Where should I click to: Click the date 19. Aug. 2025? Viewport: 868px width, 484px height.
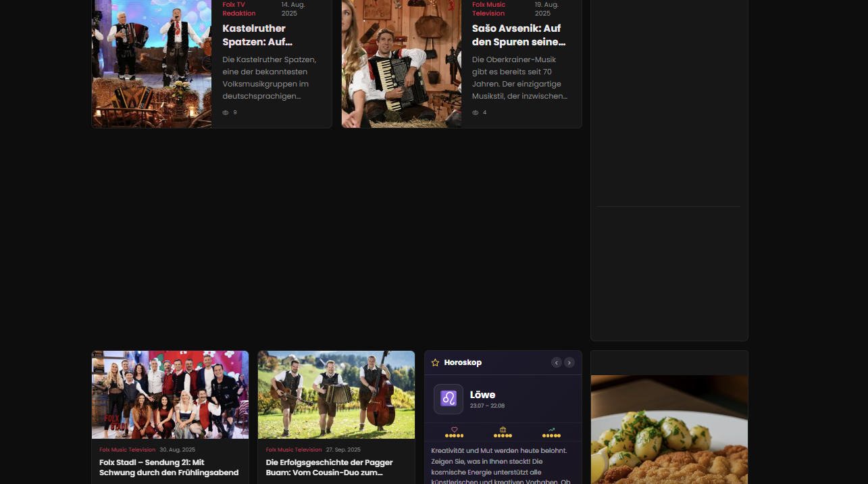[x=547, y=9]
